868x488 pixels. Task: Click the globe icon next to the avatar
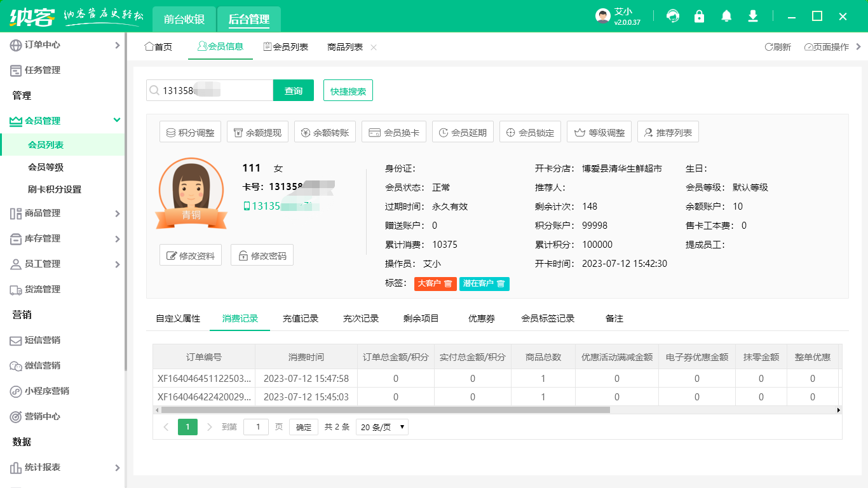point(672,15)
